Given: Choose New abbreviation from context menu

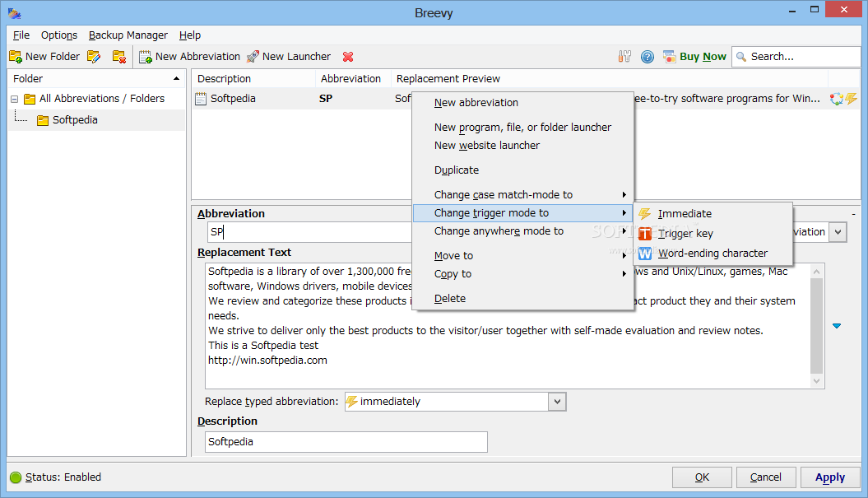Looking at the screenshot, I should click(x=522, y=102).
